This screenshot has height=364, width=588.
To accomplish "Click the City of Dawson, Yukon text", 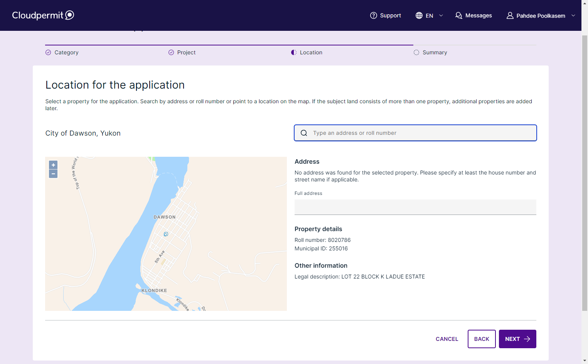I will click(x=83, y=133).
